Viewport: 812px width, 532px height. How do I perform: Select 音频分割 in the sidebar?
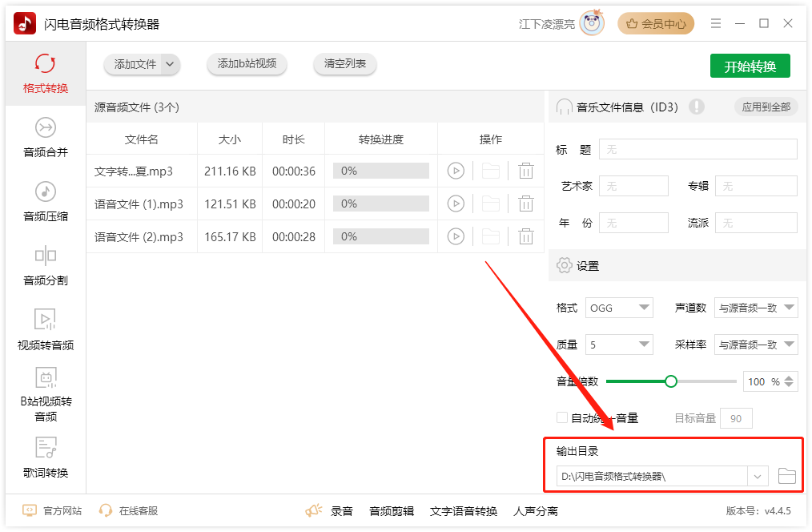(x=46, y=266)
